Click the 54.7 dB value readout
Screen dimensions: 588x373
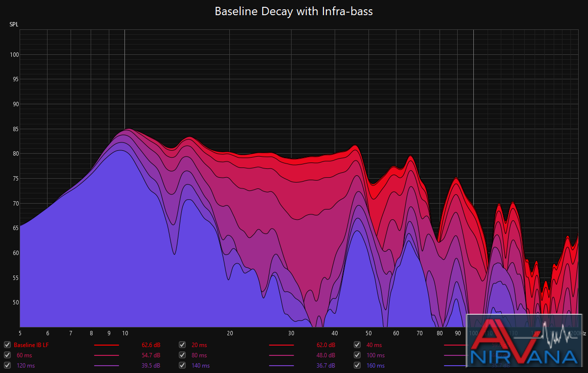tap(150, 355)
